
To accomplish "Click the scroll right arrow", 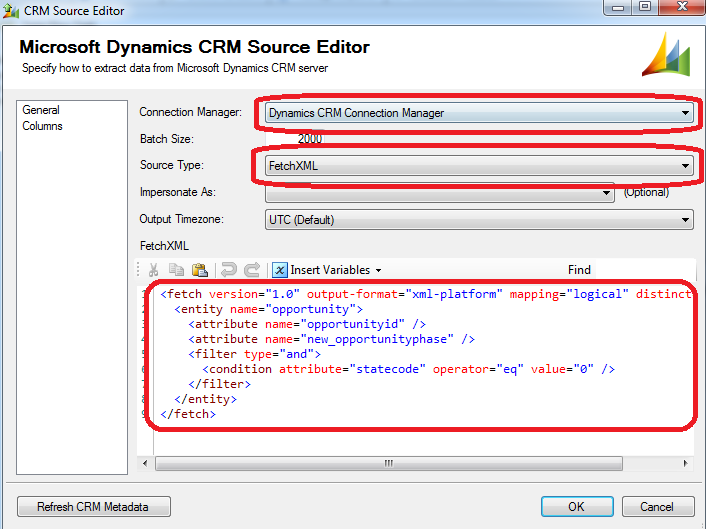I will [x=685, y=463].
